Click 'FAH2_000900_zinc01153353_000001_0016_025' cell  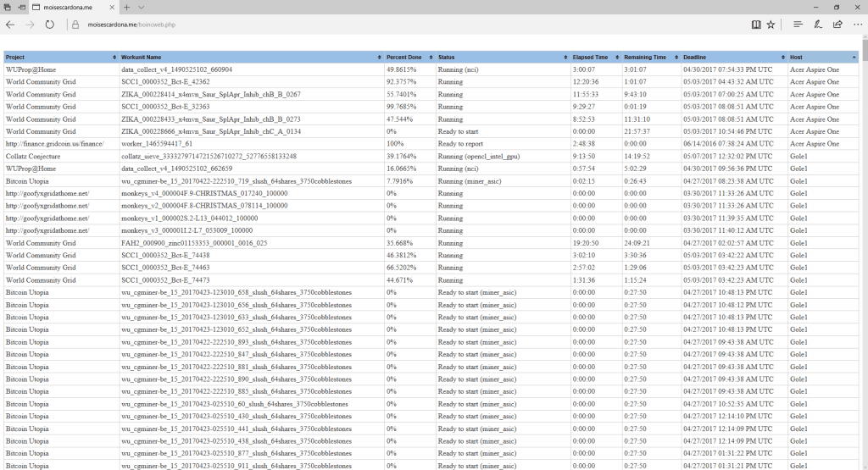coord(194,243)
